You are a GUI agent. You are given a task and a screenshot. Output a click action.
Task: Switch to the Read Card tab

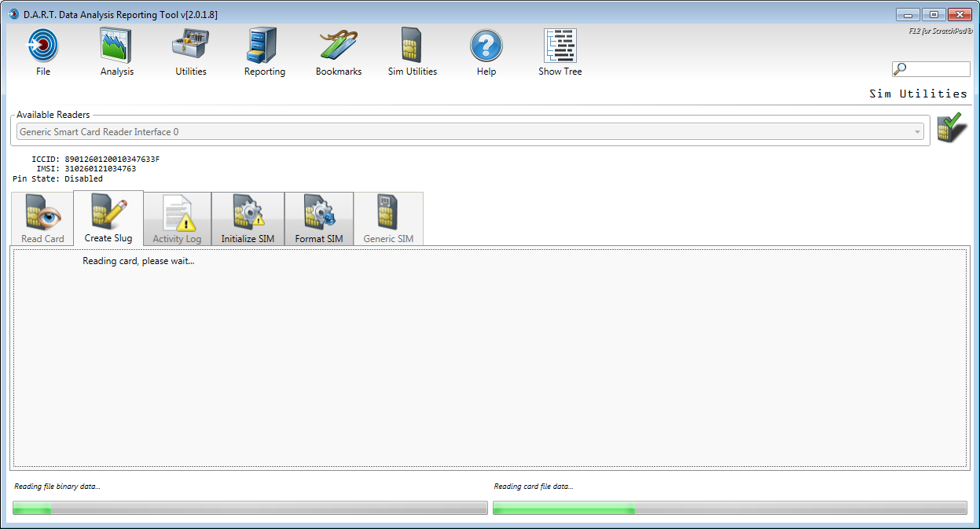click(43, 219)
